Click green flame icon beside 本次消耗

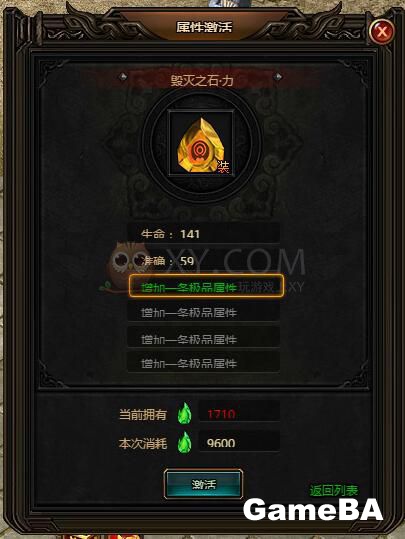(185, 442)
